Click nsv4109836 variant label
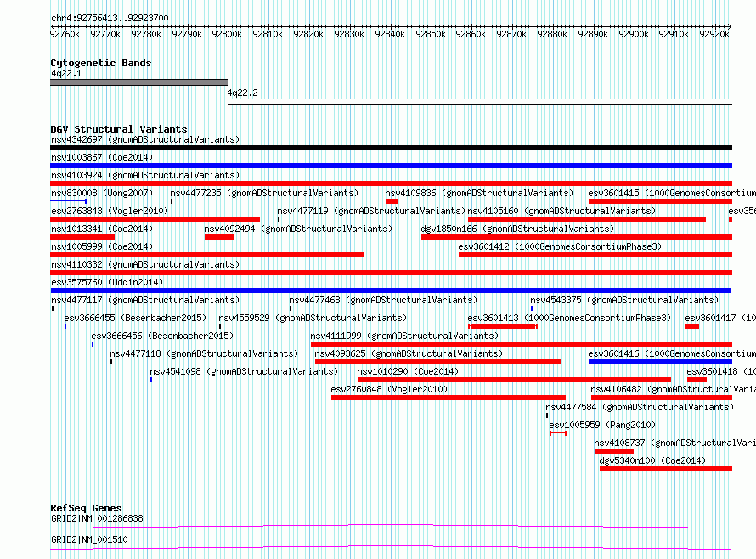This screenshot has height=559, width=756. coord(479,193)
